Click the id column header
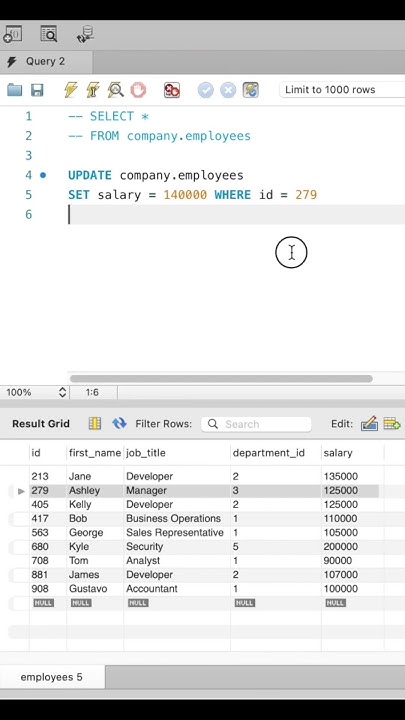Screen dimensions: 405x720 (x=48, y=453)
